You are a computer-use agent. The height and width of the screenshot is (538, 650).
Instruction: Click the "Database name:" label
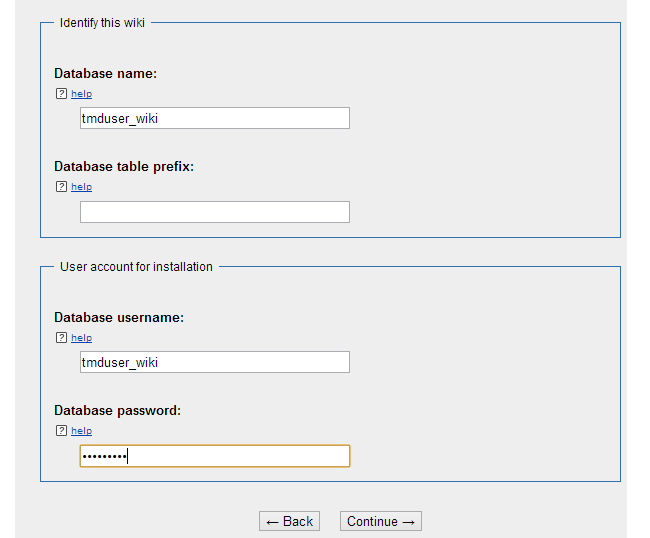click(x=105, y=73)
